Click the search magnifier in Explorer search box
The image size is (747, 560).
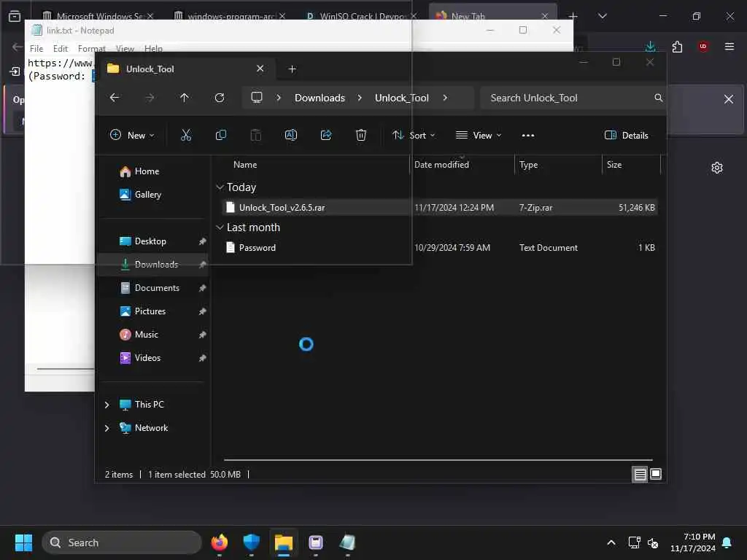point(659,98)
